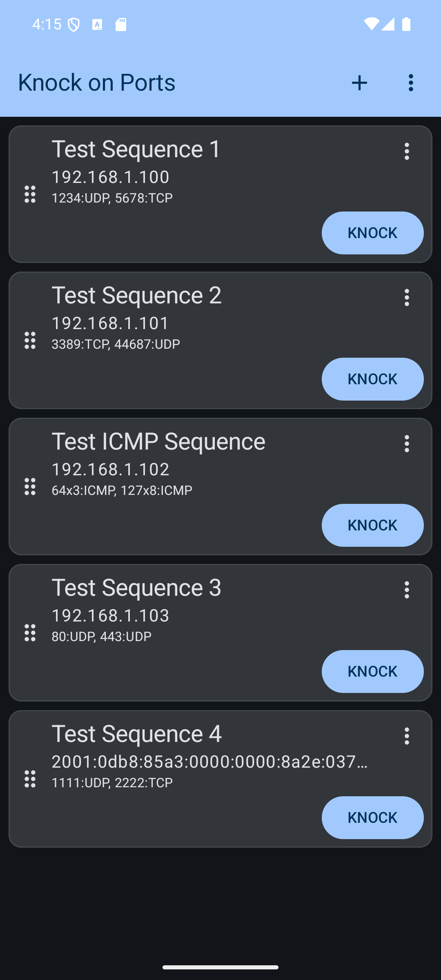Tap the drag handle of Test Sequence 4
Viewport: 441px width, 980px height.
[30, 779]
